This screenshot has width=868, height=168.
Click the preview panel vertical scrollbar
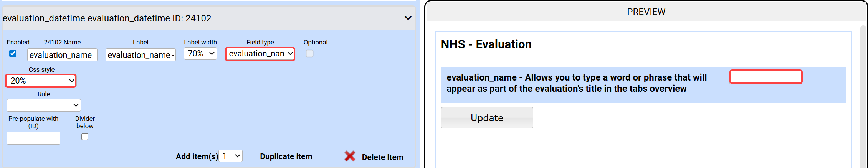coord(863,96)
